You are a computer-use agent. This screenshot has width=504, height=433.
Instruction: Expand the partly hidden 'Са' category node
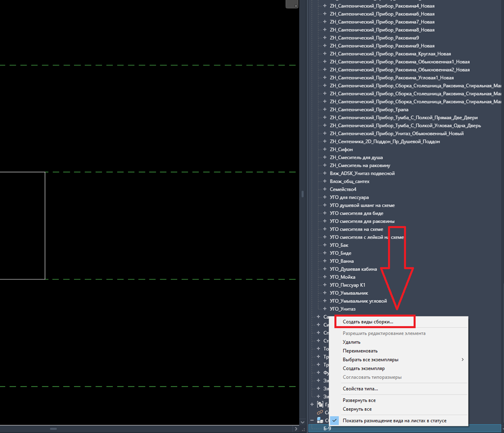coord(318,317)
